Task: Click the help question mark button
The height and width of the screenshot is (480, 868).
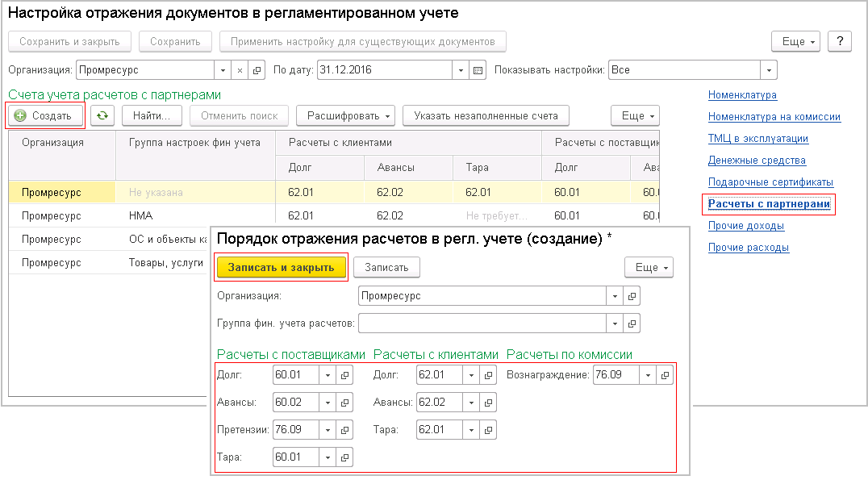Action: tap(840, 41)
